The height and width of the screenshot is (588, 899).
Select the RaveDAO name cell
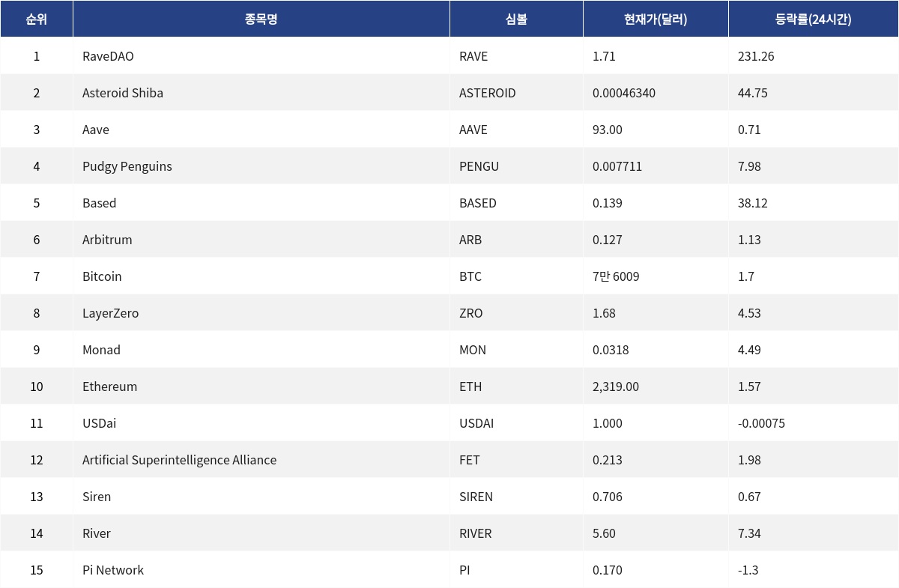[108, 56]
